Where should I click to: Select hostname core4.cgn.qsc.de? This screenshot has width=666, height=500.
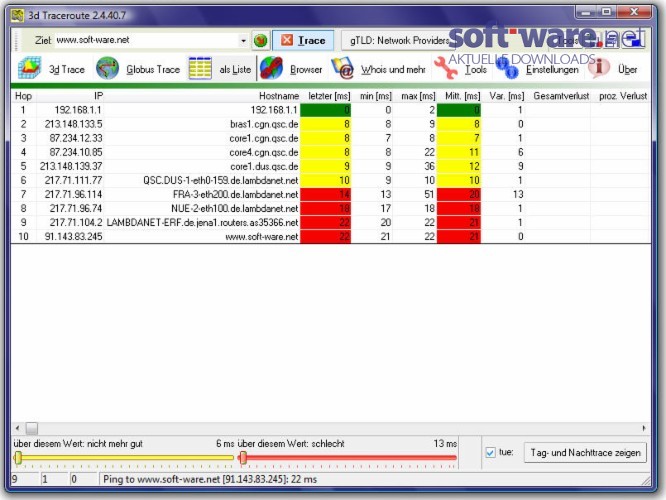264,152
